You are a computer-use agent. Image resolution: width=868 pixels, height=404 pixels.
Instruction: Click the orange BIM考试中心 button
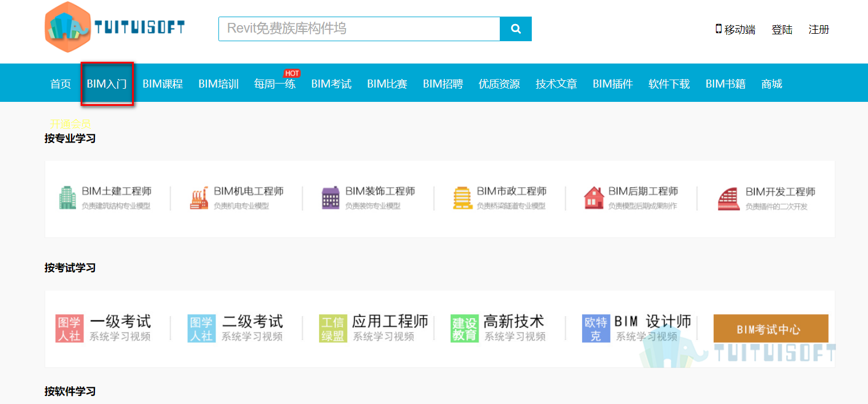[x=771, y=328]
